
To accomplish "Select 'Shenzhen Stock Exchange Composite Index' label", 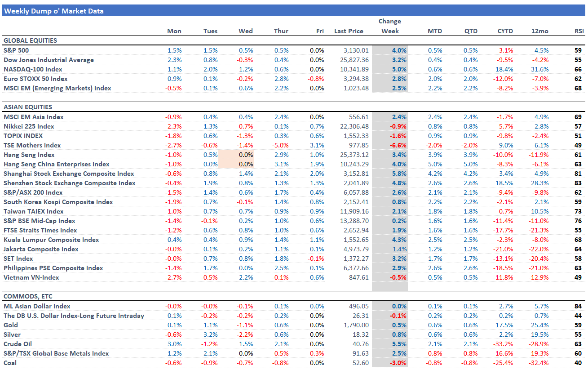I will point(70,183).
